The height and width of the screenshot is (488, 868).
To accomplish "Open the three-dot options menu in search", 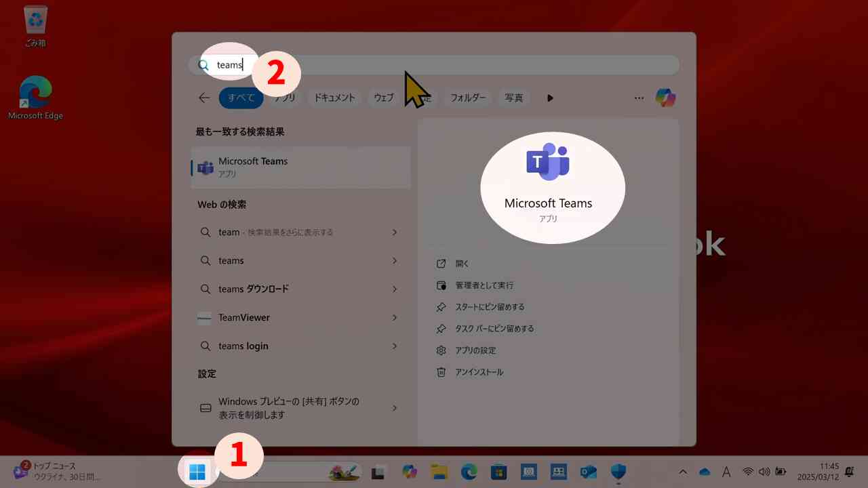I will click(x=638, y=98).
